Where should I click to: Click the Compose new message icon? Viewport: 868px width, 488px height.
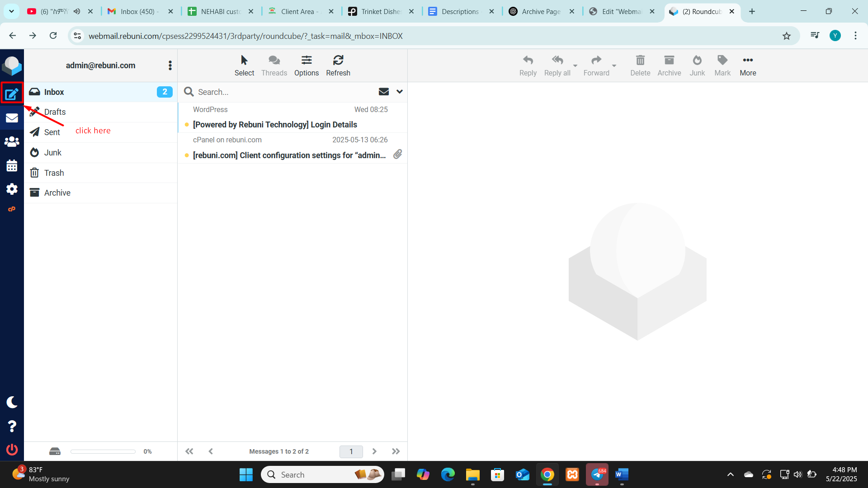click(12, 94)
